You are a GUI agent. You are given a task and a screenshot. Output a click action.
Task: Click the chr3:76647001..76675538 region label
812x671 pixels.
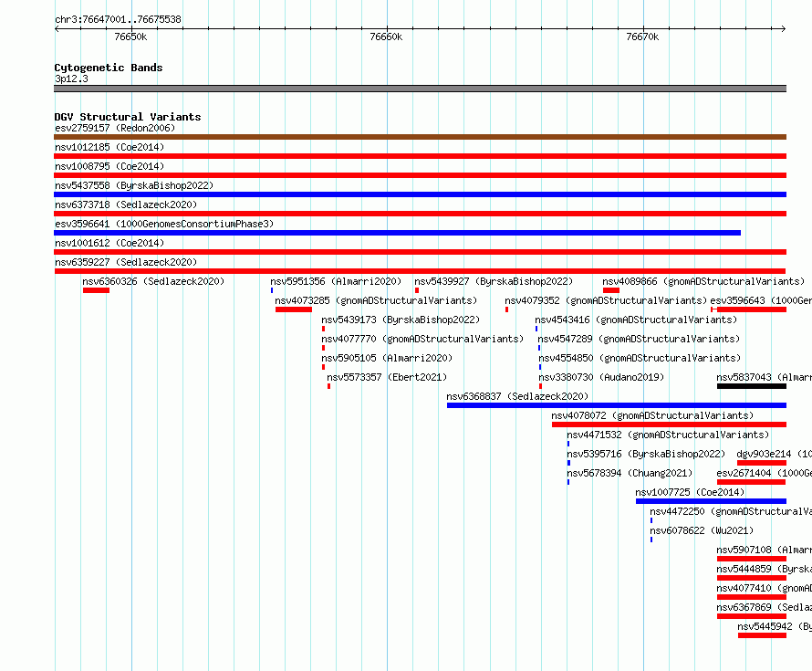click(x=118, y=19)
